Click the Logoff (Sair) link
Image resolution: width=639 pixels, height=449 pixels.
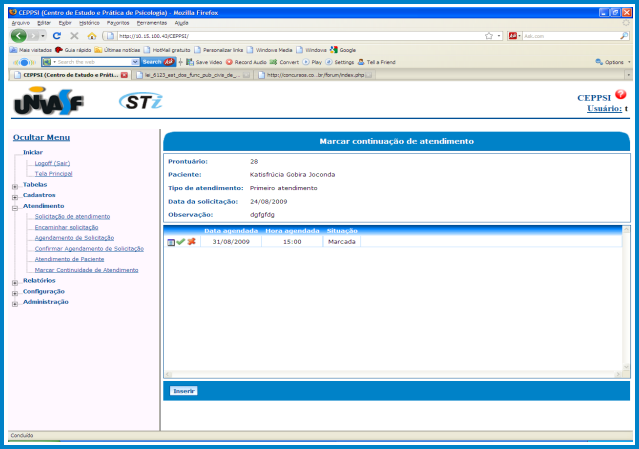pos(52,163)
